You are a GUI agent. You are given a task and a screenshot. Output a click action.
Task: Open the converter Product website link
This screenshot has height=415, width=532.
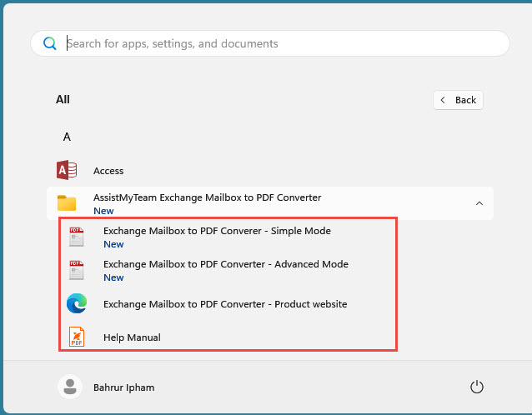(225, 304)
